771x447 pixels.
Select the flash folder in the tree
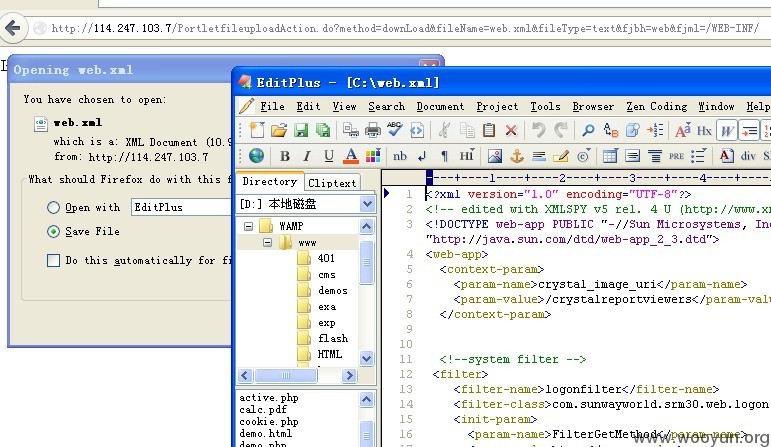[333, 338]
